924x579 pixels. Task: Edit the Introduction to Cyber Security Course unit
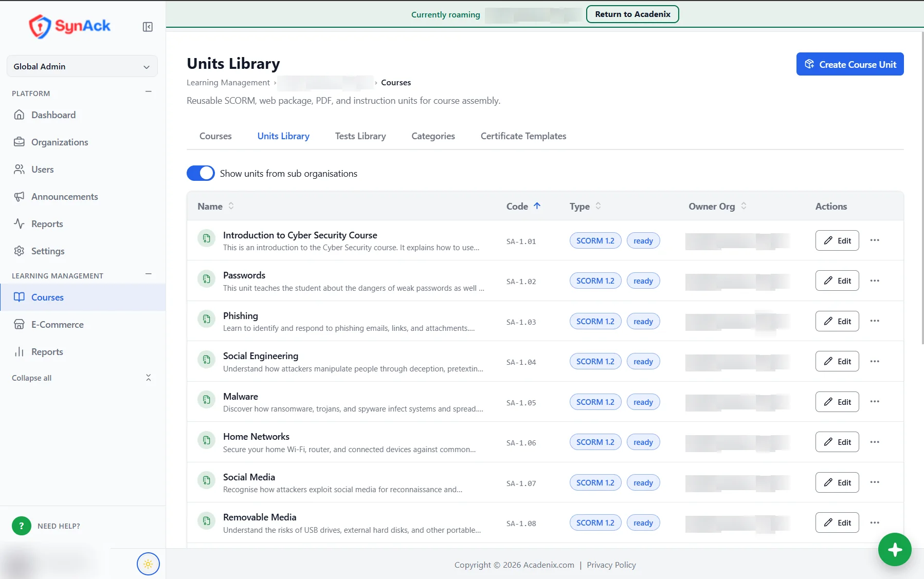(x=837, y=240)
